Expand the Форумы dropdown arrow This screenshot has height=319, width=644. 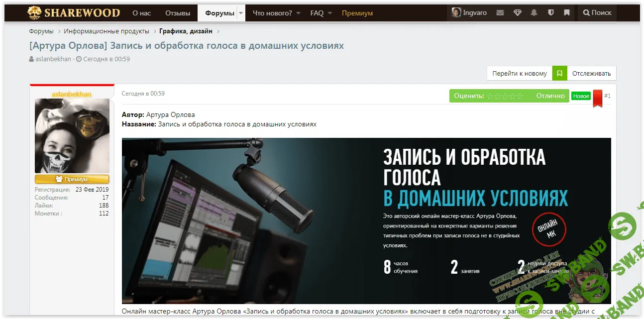[x=241, y=13]
